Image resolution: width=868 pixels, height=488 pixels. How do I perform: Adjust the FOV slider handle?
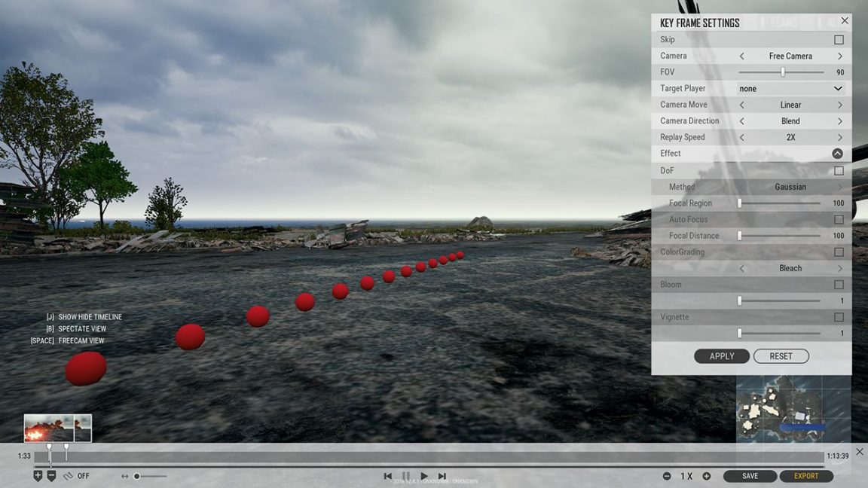click(x=783, y=72)
